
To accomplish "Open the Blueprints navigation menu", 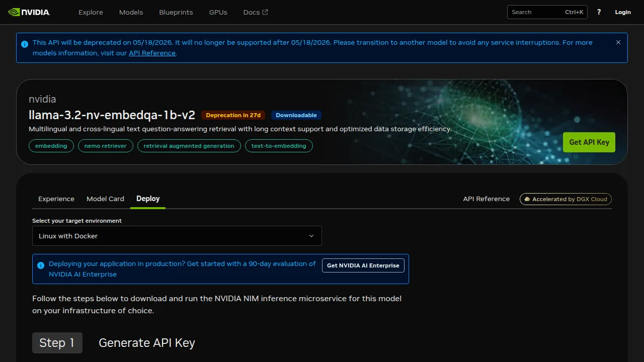I will pyautogui.click(x=176, y=12).
